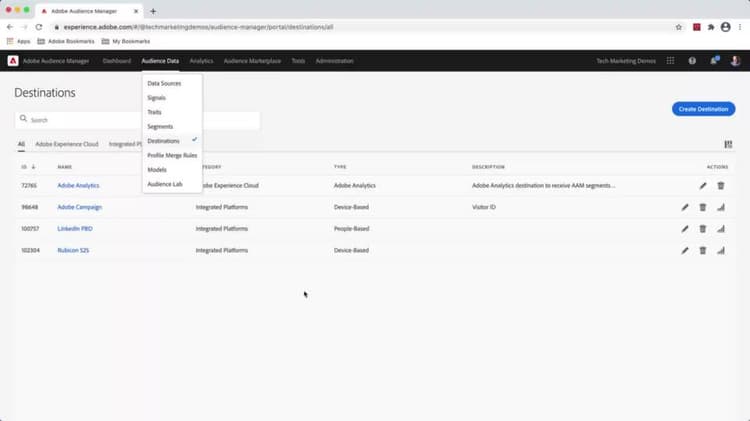Open the Audience Marketplace menu
The image size is (750, 421).
point(252,61)
